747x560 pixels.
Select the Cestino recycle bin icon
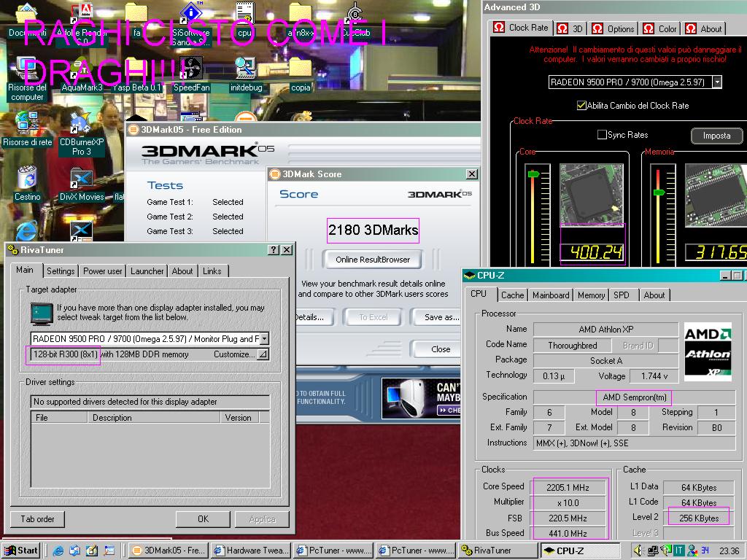27,184
